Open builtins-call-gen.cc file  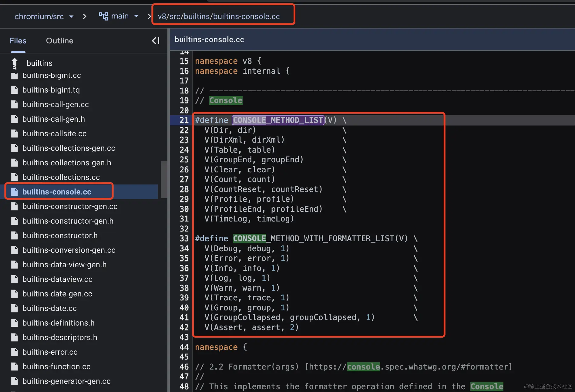[55, 104]
